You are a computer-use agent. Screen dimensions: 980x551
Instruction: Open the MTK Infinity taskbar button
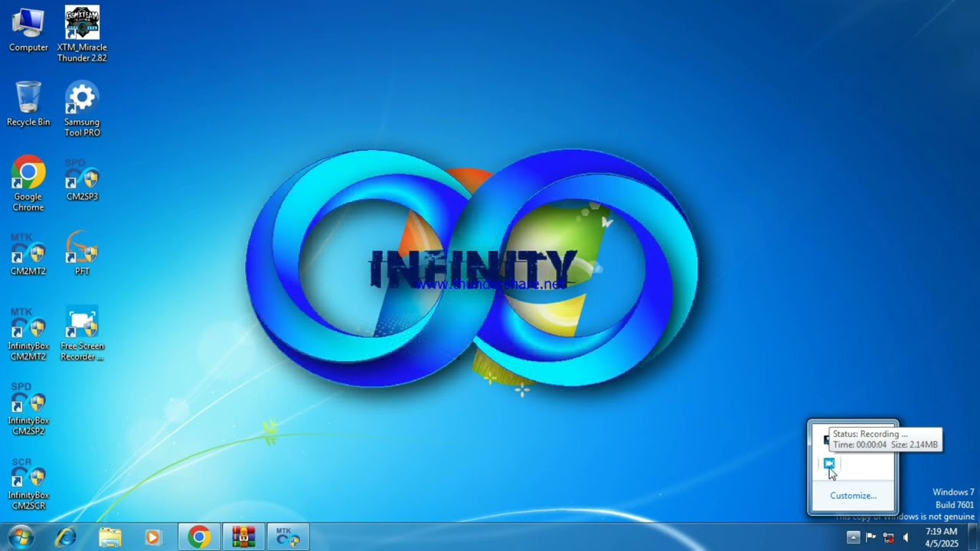click(288, 537)
